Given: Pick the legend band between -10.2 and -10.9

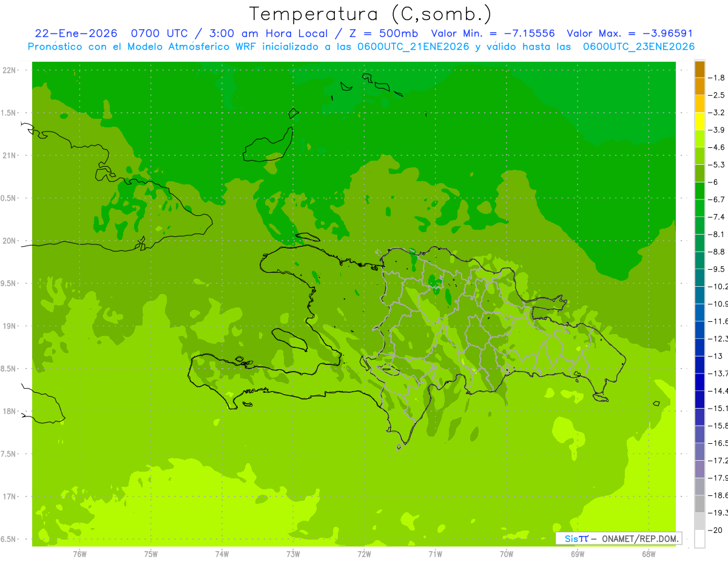Looking at the screenshot, I should pos(699,295).
